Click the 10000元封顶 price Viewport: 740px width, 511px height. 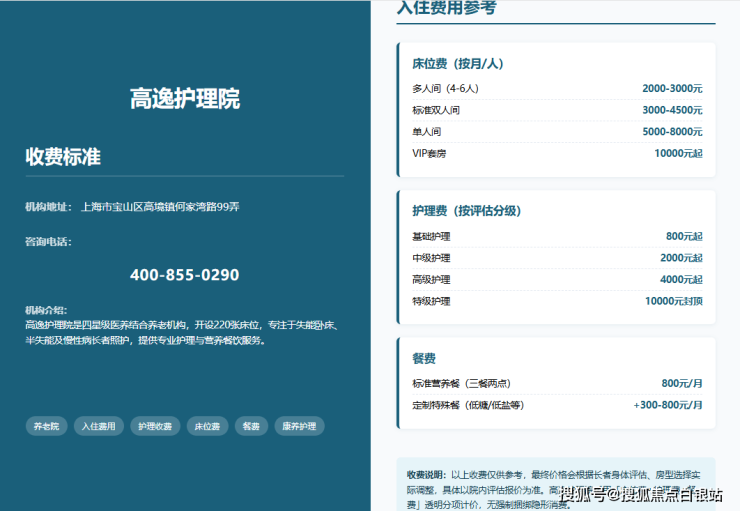click(x=673, y=302)
